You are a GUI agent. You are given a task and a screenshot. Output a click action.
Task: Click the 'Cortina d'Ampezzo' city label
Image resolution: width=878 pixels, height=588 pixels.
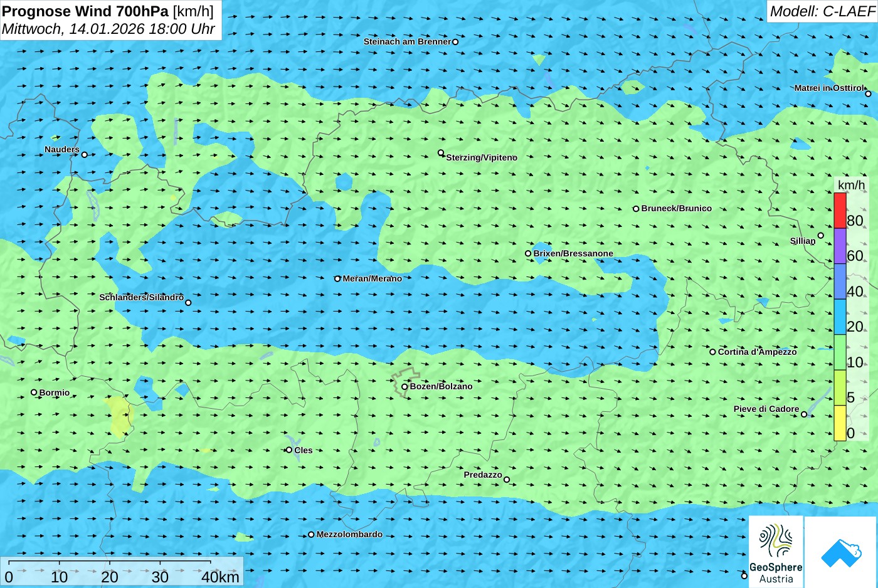click(757, 352)
